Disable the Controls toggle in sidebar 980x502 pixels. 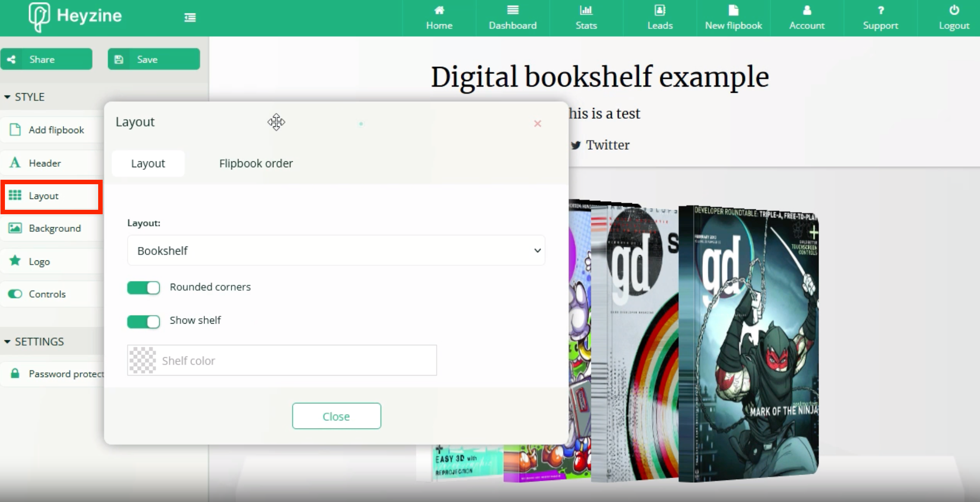15,294
